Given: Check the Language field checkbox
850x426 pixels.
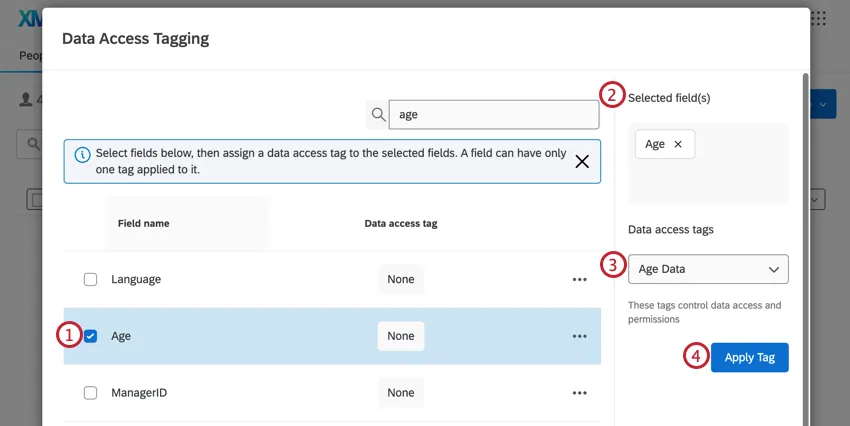Looking at the screenshot, I should (x=91, y=280).
